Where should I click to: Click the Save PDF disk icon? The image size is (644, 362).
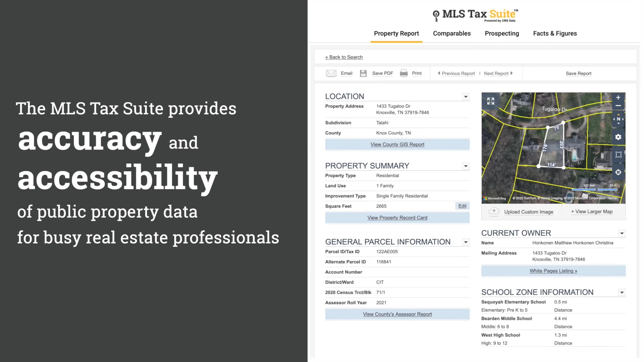point(363,73)
